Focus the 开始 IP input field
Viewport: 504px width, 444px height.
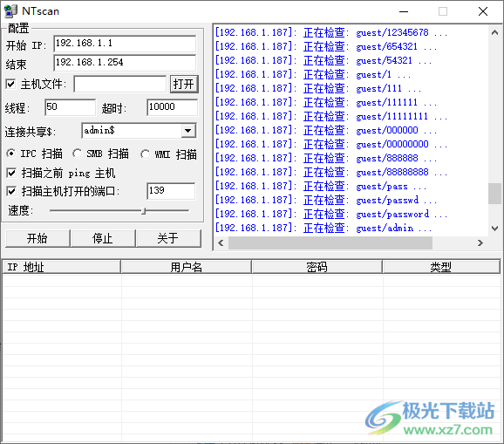click(125, 44)
